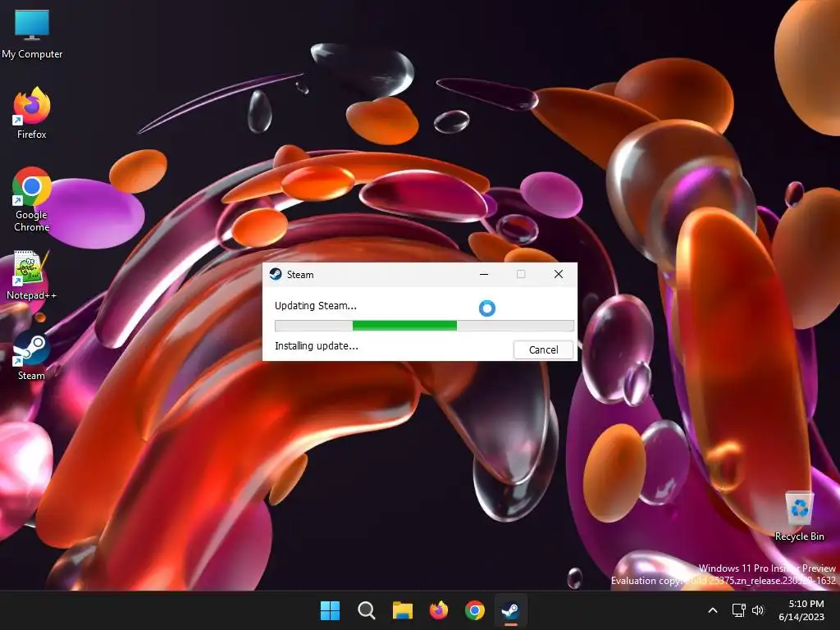840x630 pixels.
Task: Select the Google Chrome desktop shortcut
Action: click(x=32, y=199)
